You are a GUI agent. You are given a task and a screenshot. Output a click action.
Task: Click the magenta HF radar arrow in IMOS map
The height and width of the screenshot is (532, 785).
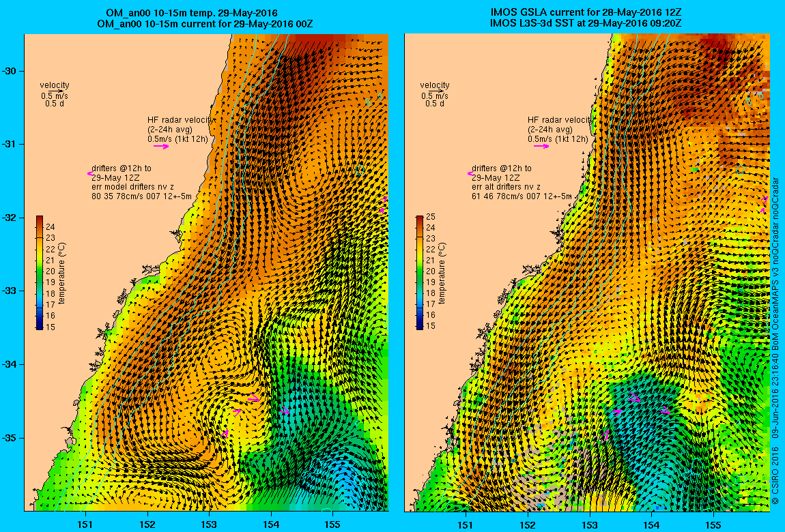coord(541,147)
